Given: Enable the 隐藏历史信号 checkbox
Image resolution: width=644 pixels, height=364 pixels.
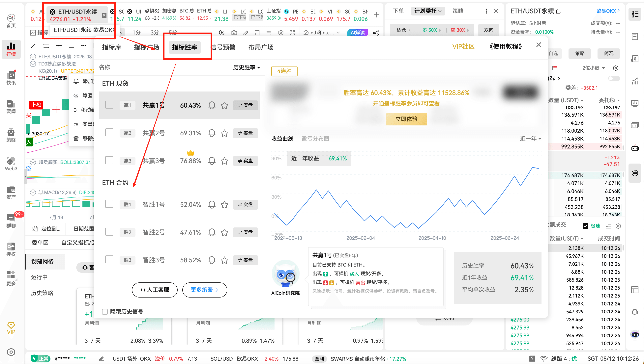Looking at the screenshot, I should (105, 311).
